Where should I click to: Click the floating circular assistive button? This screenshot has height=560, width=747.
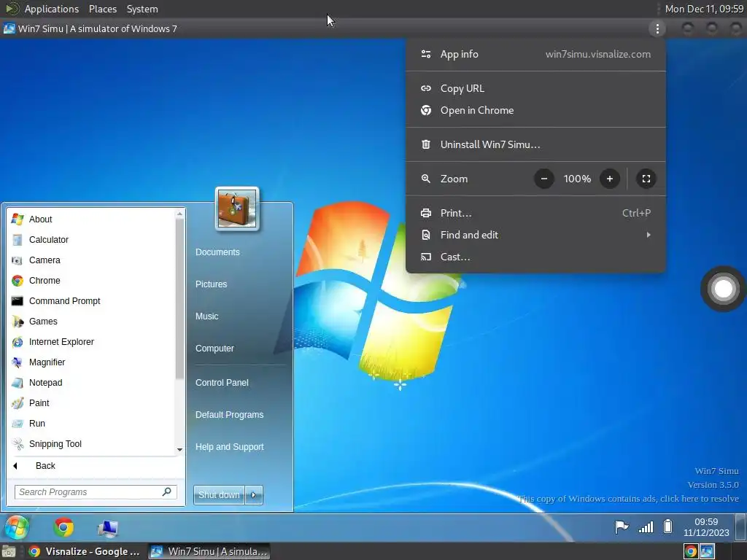click(x=723, y=289)
